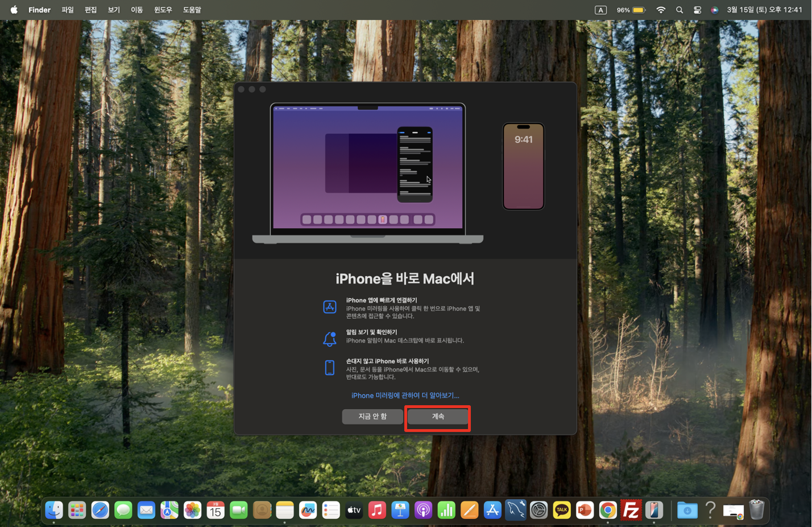Click the bell icon beside 알림 보기 및 확인하기
This screenshot has width=812, height=527.
[x=330, y=339]
